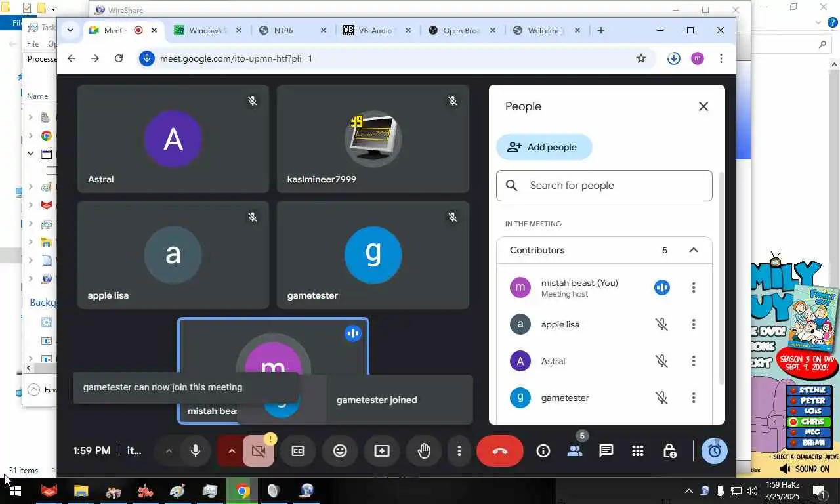Close the People side panel
This screenshot has height=504, width=840.
pos(703,106)
